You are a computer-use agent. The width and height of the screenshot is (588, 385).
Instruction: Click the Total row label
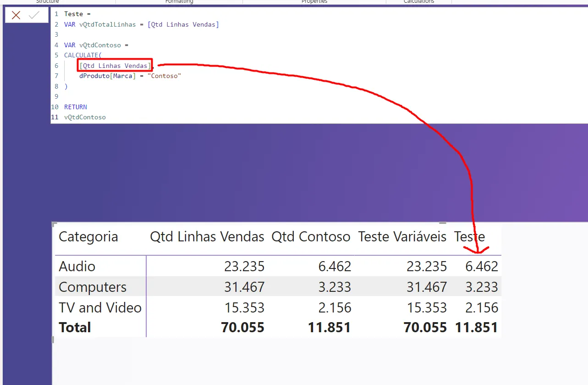(75, 327)
